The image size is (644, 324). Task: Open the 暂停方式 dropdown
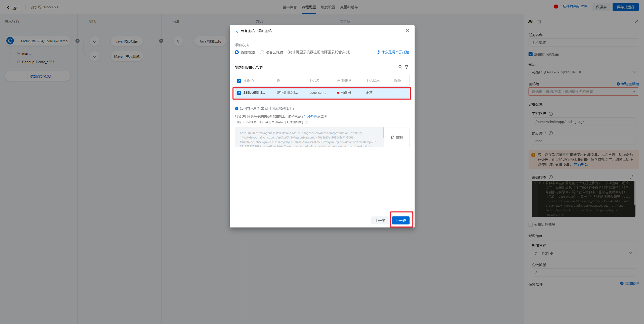pyautogui.click(x=583, y=253)
